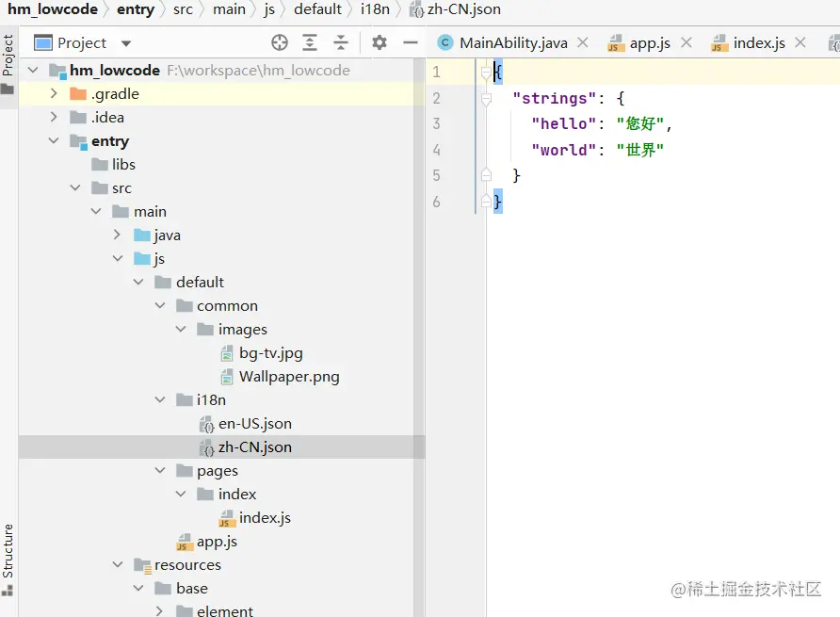
Task: Click main in the breadcrumb path
Action: [229, 9]
